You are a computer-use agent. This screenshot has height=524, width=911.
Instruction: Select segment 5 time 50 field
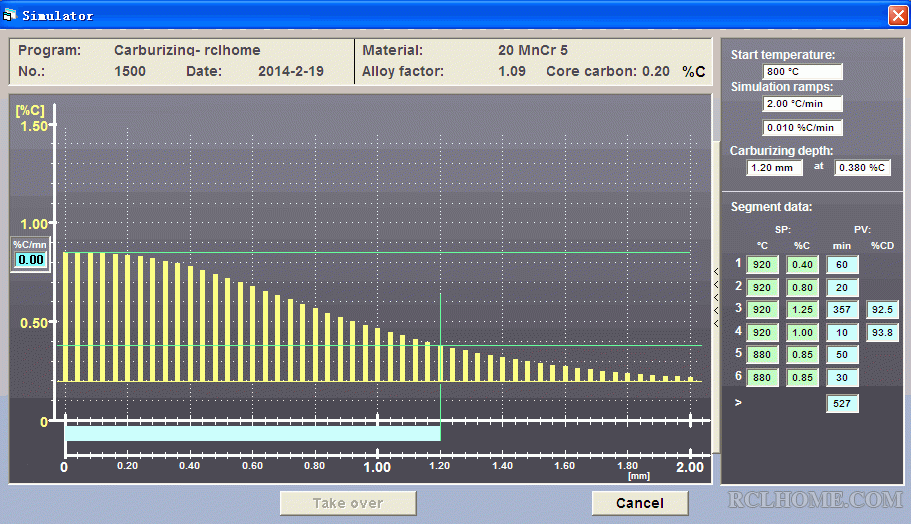tap(842, 354)
